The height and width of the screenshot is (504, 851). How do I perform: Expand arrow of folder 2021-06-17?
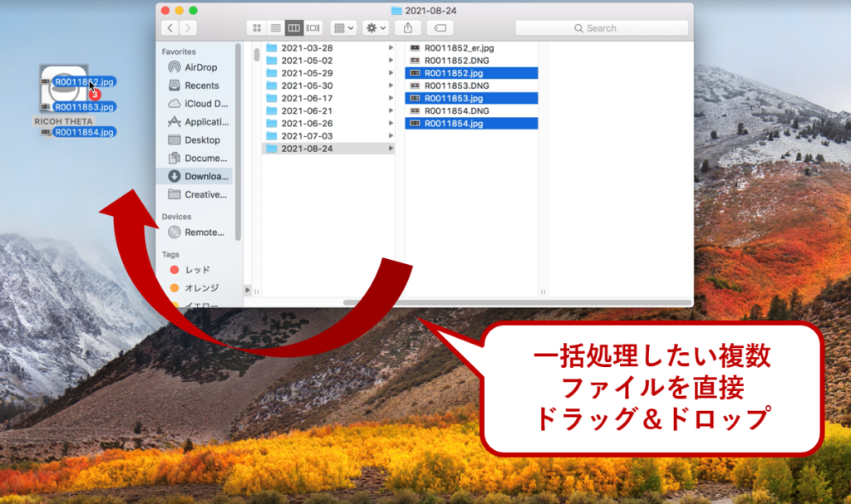point(391,98)
